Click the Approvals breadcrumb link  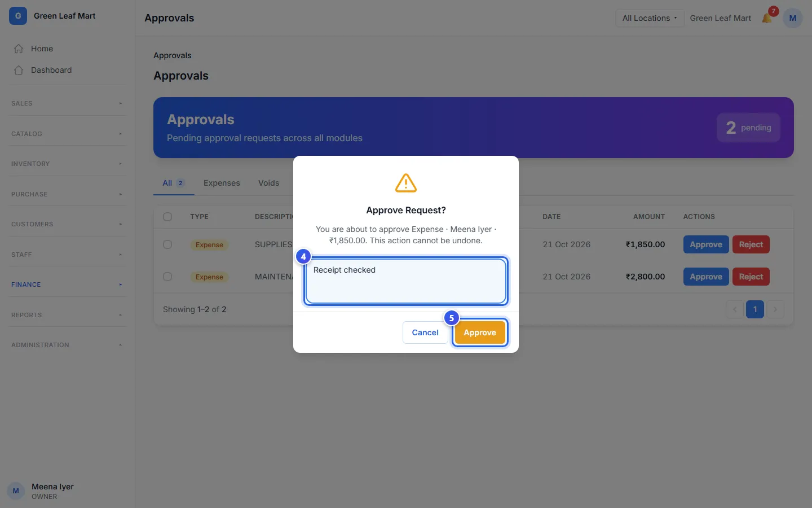173,55
